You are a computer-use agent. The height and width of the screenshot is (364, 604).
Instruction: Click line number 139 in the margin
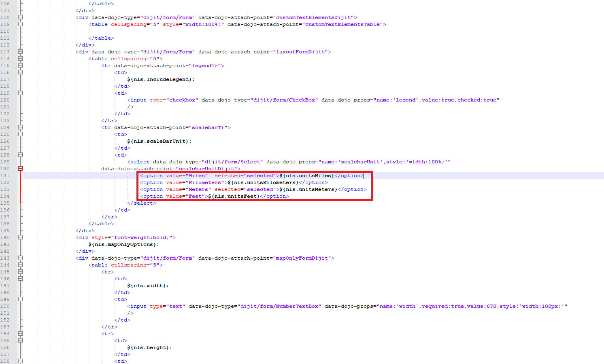point(5,231)
